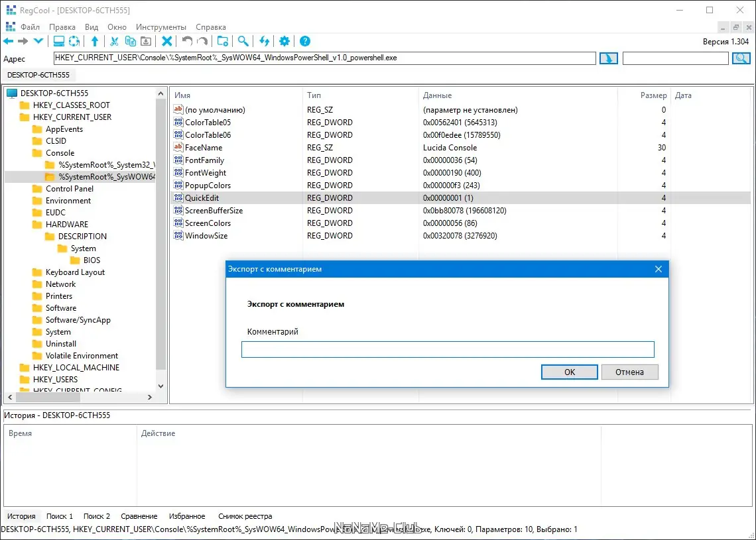
Task: Click the blue X delete icon
Action: tap(167, 41)
